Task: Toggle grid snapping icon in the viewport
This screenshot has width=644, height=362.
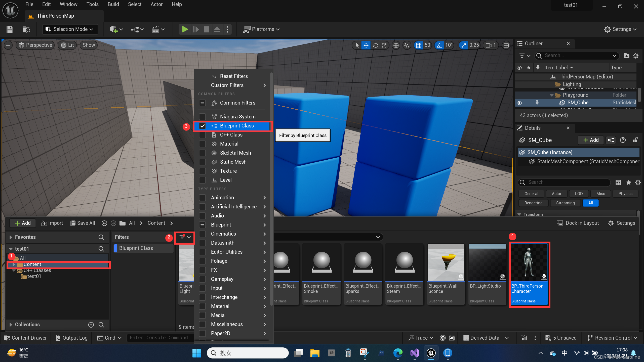Action: (x=418, y=45)
